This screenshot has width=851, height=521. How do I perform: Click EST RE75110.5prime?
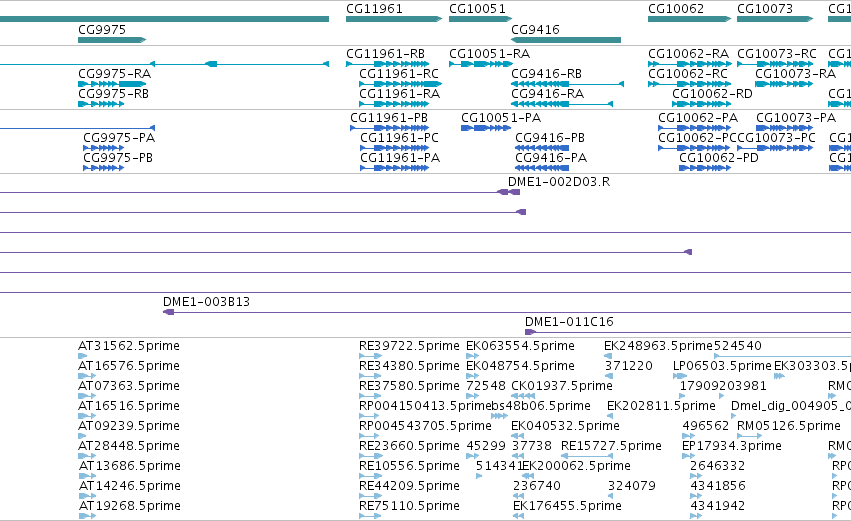point(370,517)
